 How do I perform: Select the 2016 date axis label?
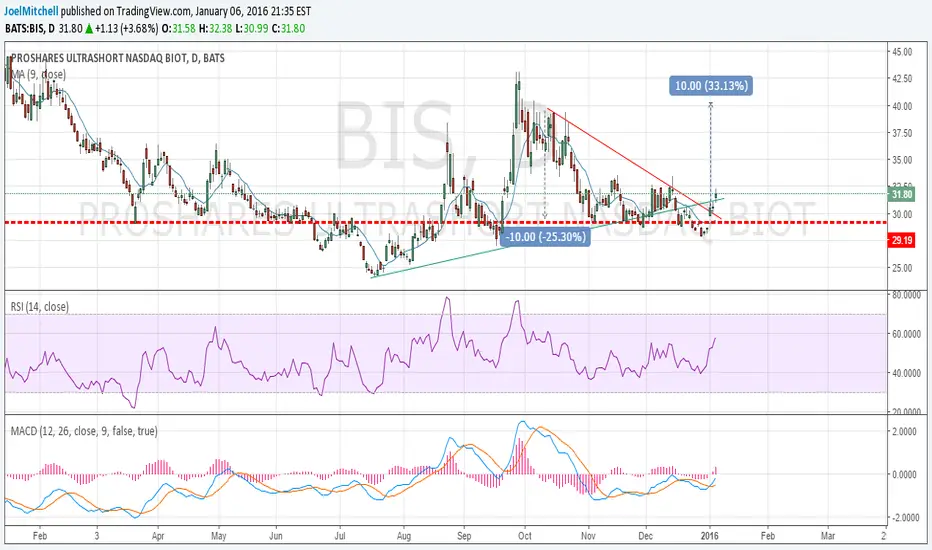tap(709, 536)
